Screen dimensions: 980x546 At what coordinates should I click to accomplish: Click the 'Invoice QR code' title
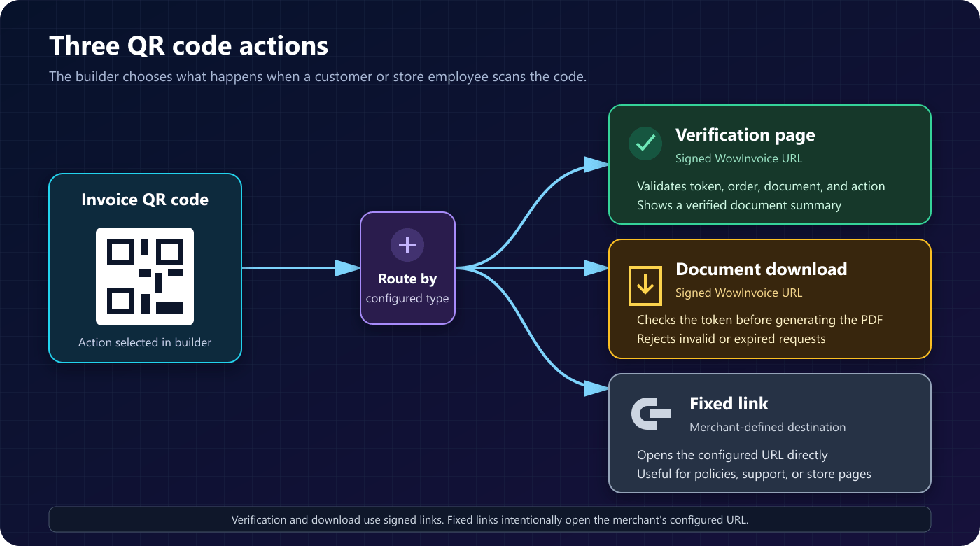[x=145, y=199]
